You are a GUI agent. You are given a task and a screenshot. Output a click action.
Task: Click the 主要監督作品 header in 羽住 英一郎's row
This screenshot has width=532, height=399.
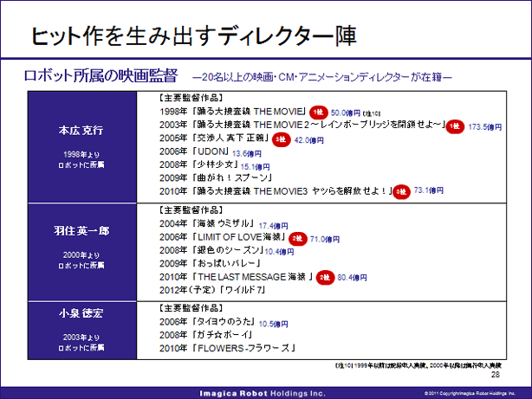click(x=191, y=209)
